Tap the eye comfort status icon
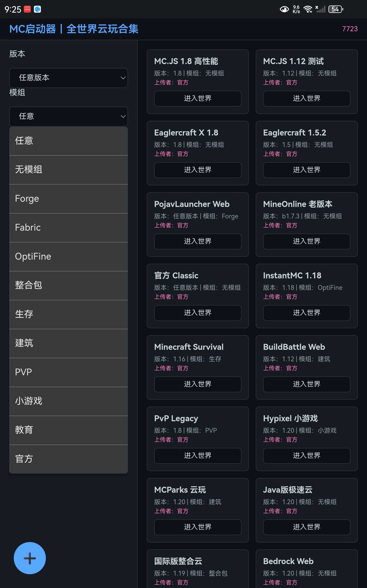367x588 pixels. click(x=284, y=9)
